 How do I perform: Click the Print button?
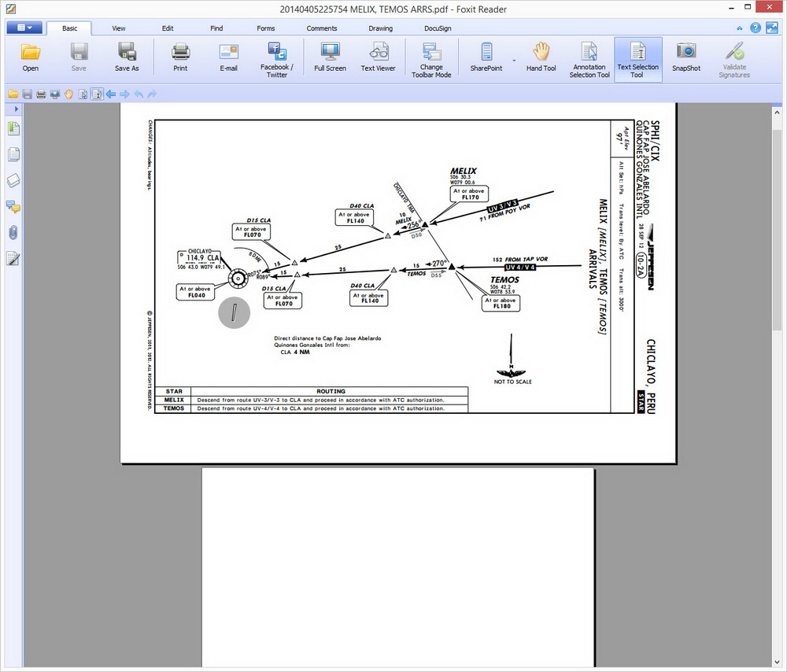[180, 58]
